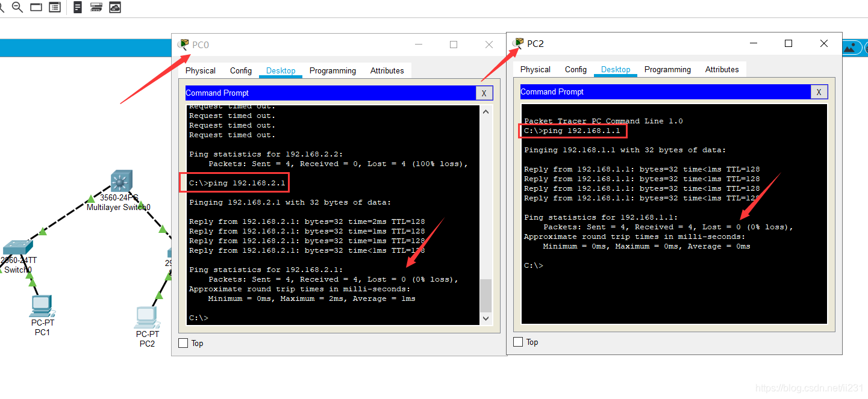The height and width of the screenshot is (399, 868).
Task: Close PC2 Command Prompt with X button
Action: tap(819, 92)
